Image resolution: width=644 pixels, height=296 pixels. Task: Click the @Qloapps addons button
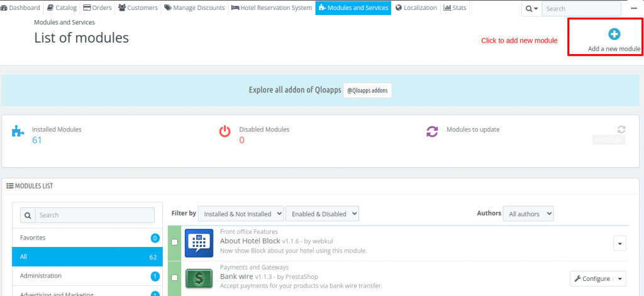click(367, 90)
